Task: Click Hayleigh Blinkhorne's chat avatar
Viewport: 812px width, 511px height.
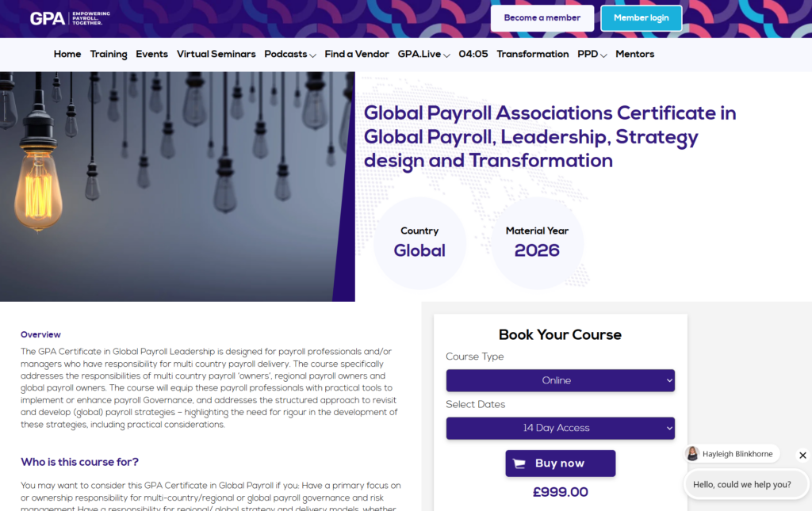Action: coord(692,454)
